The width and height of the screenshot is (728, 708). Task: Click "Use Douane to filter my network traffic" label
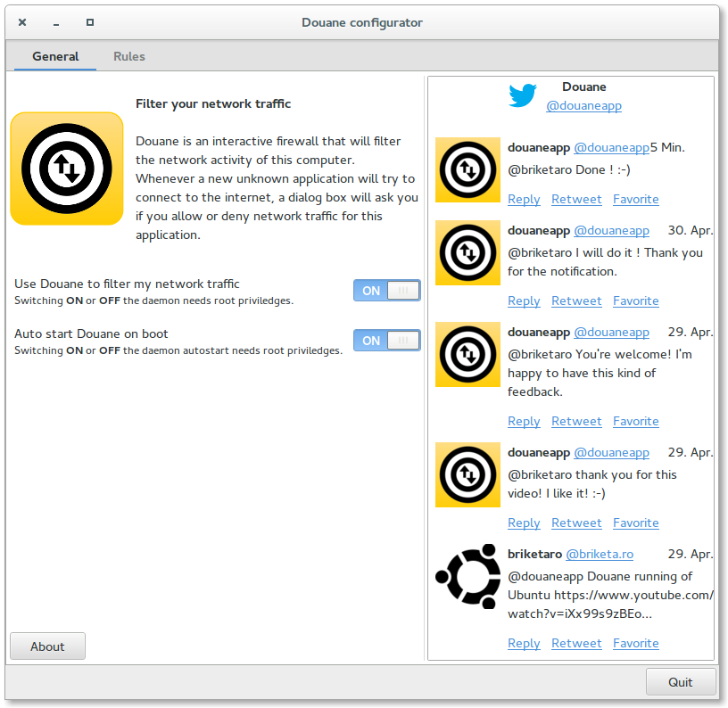127,284
